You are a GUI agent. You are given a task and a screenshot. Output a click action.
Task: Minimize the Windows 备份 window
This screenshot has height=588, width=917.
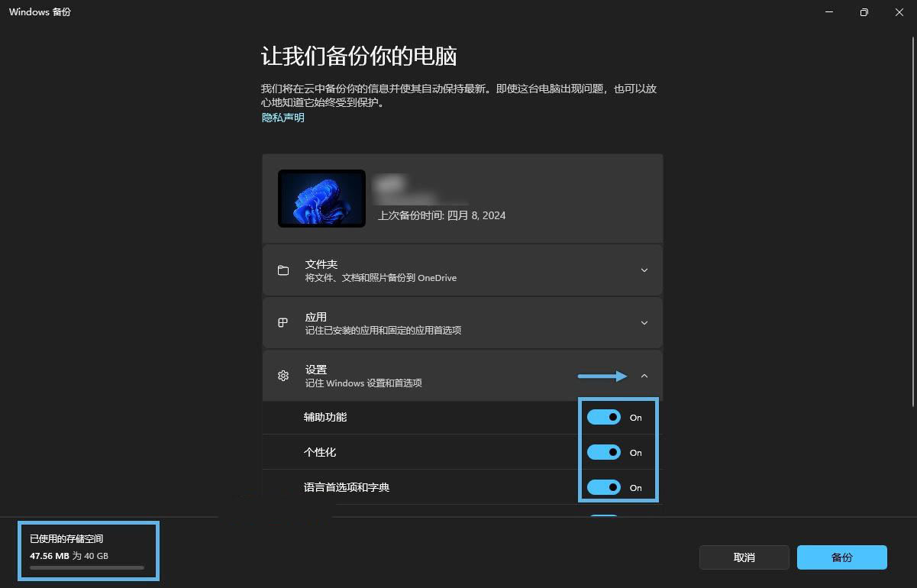pyautogui.click(x=828, y=12)
